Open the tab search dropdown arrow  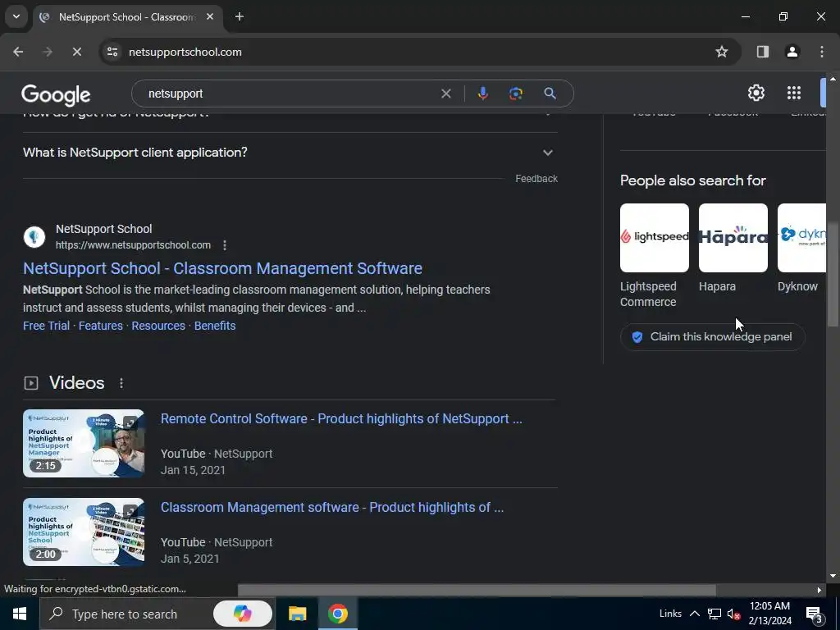click(x=16, y=16)
